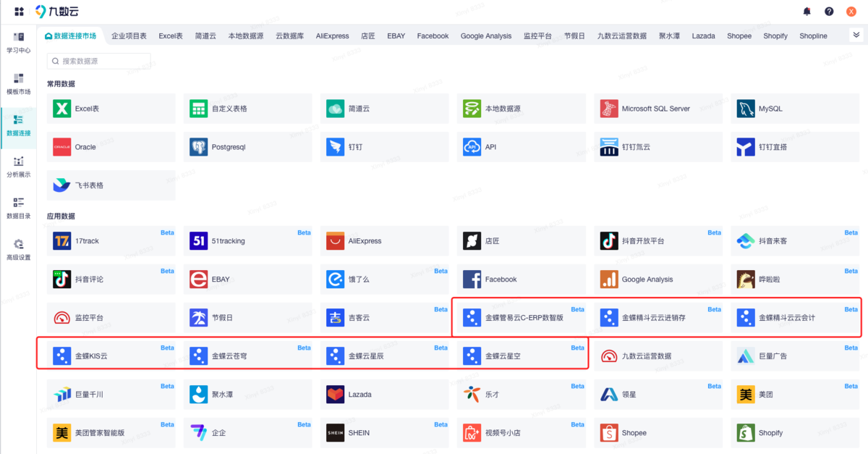The height and width of the screenshot is (454, 868).
Task: Click the 九数云 logo
Action: pyautogui.click(x=57, y=12)
